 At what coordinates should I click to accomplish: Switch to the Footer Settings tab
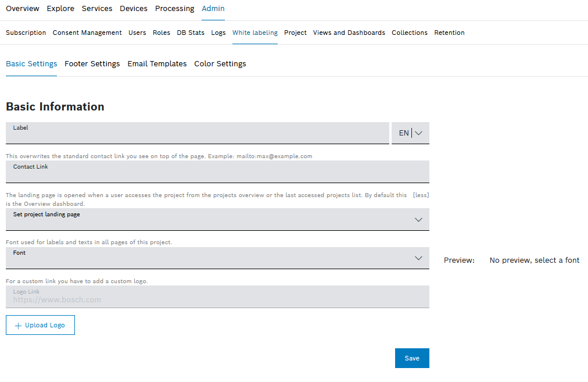click(x=92, y=64)
